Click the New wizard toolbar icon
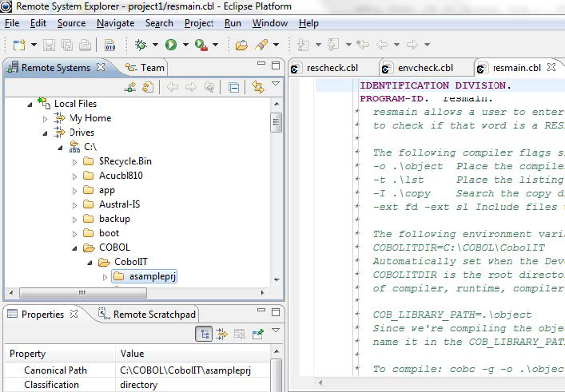This screenshot has height=392, width=565. pos(18,45)
